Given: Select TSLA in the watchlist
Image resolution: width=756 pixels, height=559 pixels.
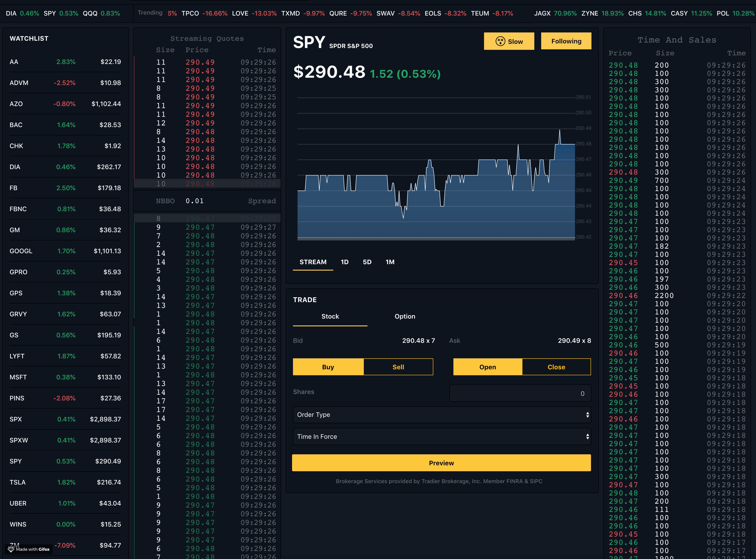Looking at the screenshot, I should [65, 482].
